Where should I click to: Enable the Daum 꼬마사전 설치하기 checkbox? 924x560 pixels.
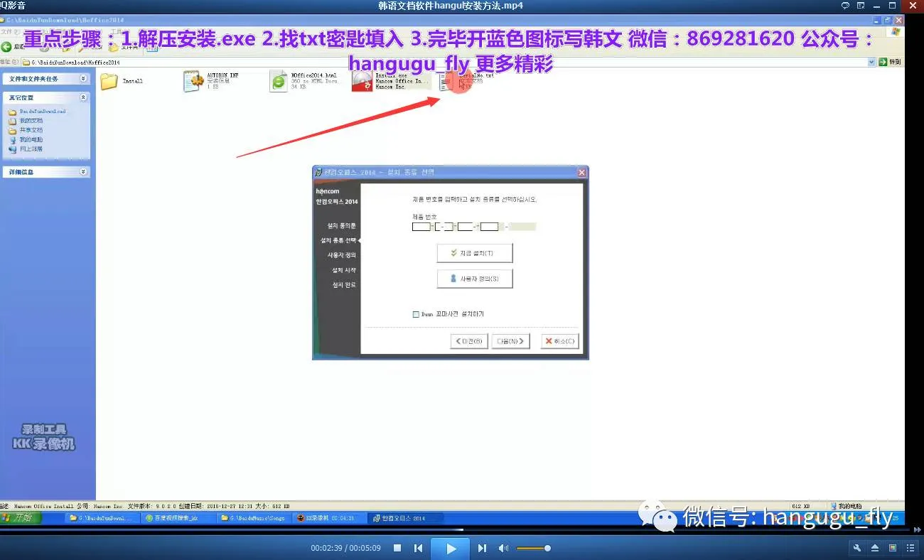(417, 314)
